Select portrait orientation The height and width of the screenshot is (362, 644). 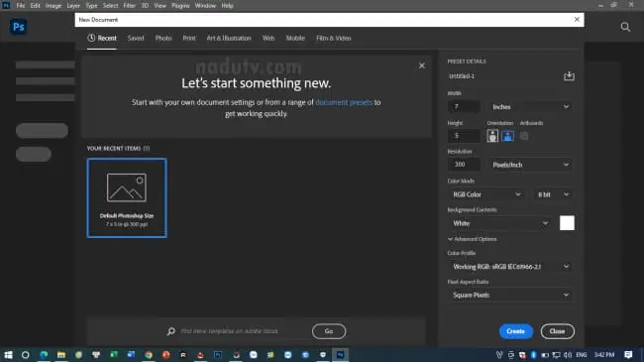492,136
